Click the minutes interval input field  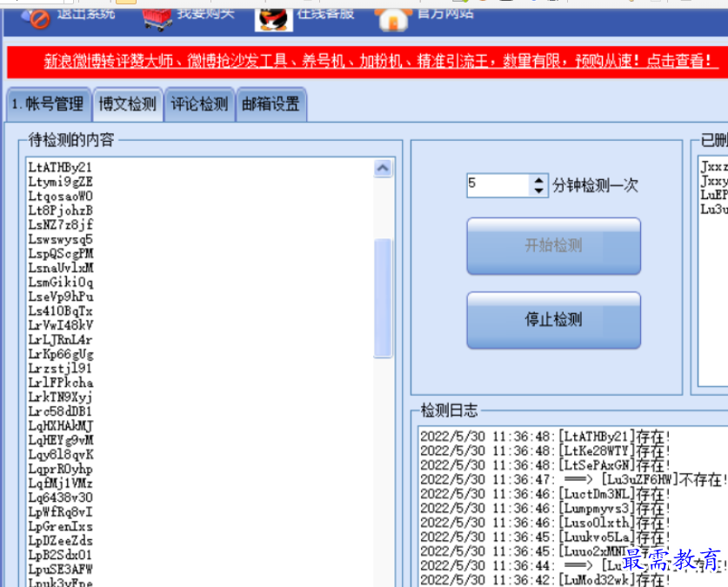pos(498,185)
